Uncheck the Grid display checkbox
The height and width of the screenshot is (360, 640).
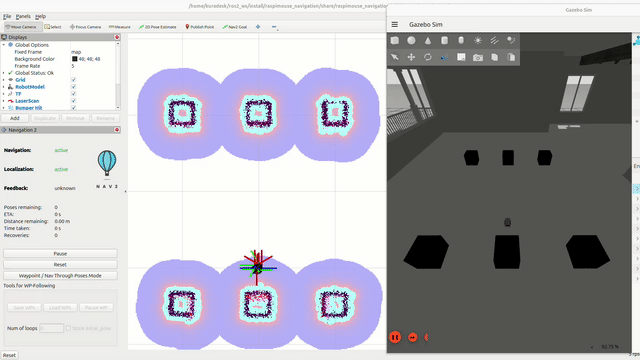tap(73, 80)
